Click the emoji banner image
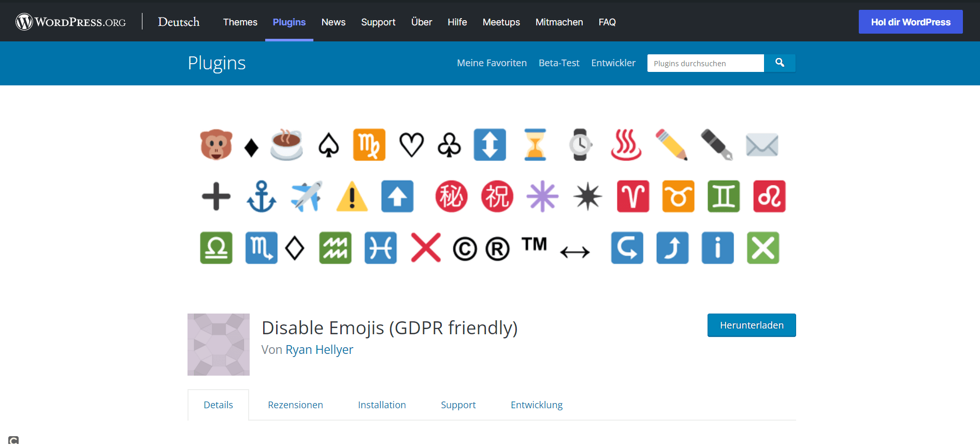The image size is (980, 446). pos(492,197)
